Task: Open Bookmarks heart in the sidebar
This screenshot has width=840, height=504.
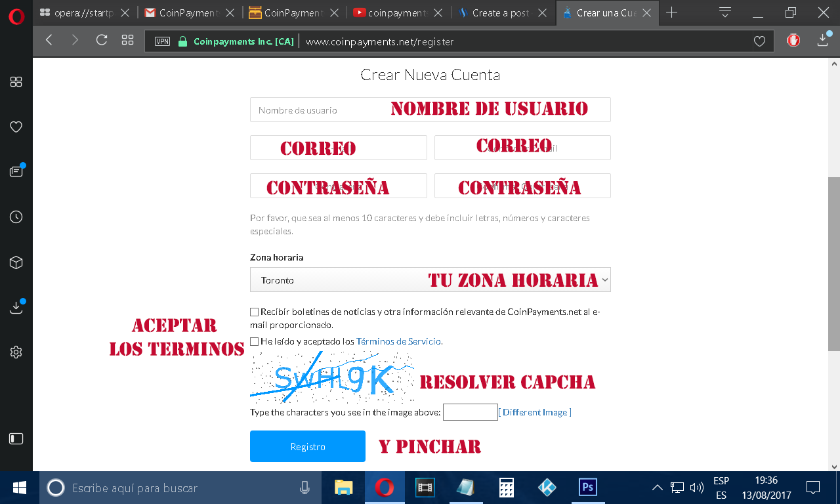Action: 16,127
